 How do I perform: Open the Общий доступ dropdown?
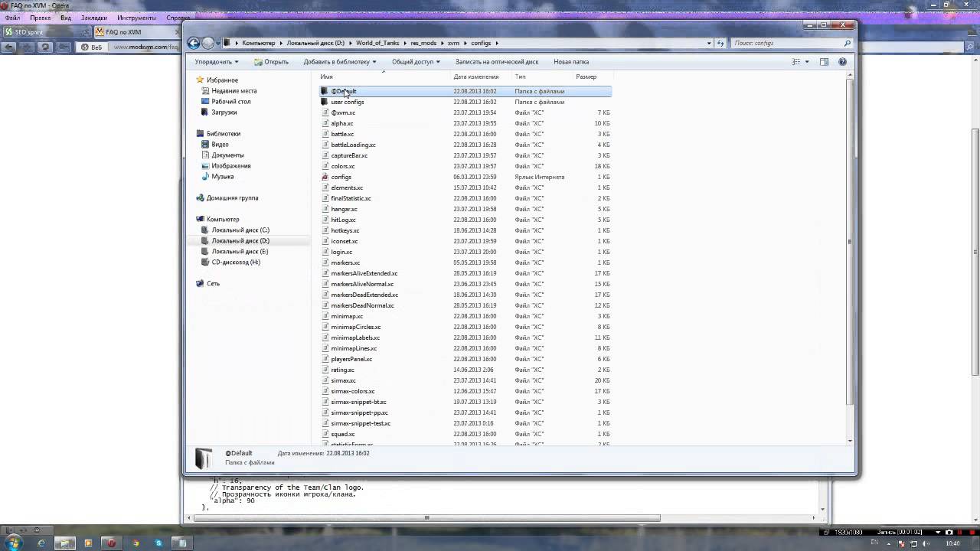(x=417, y=62)
